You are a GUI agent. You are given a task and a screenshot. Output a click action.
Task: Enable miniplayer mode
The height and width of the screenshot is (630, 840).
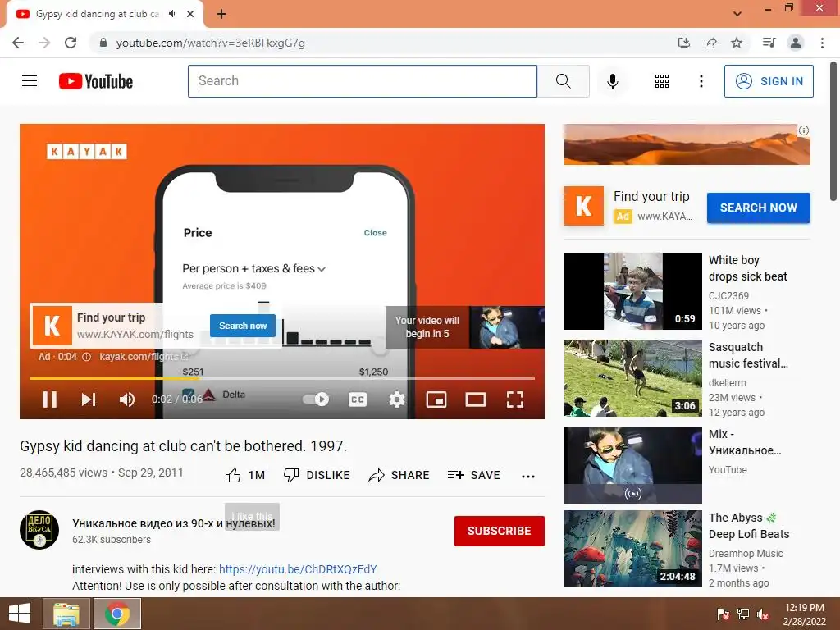tap(436, 399)
